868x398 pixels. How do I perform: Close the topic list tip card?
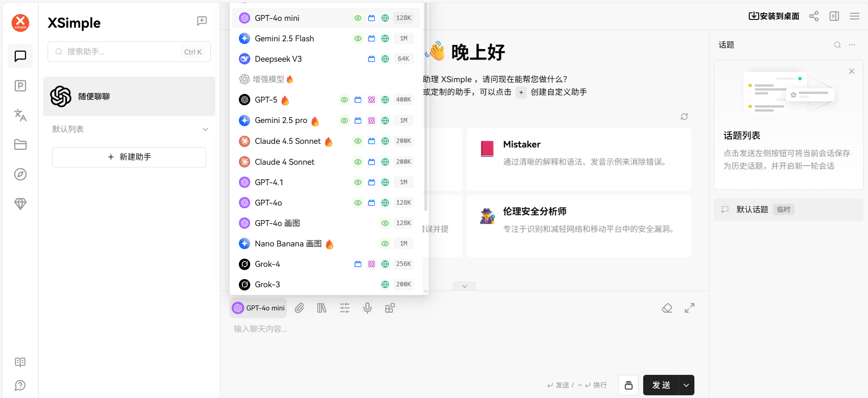(x=851, y=71)
